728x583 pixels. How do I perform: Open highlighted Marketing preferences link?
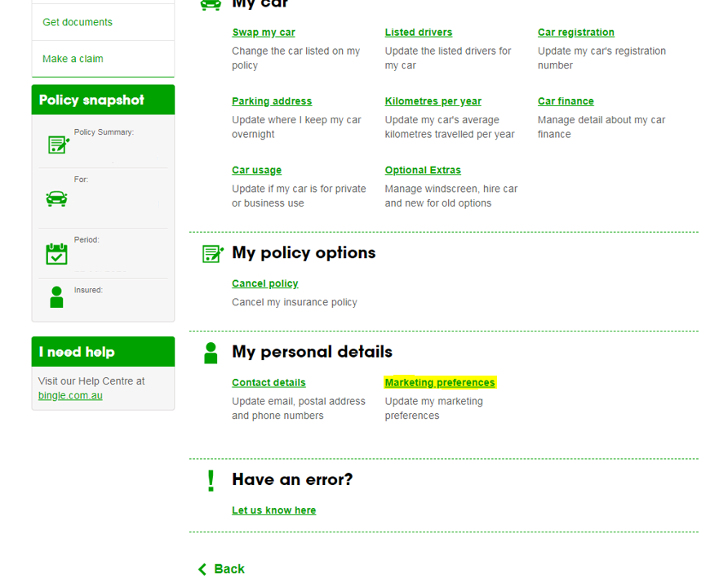coord(440,383)
